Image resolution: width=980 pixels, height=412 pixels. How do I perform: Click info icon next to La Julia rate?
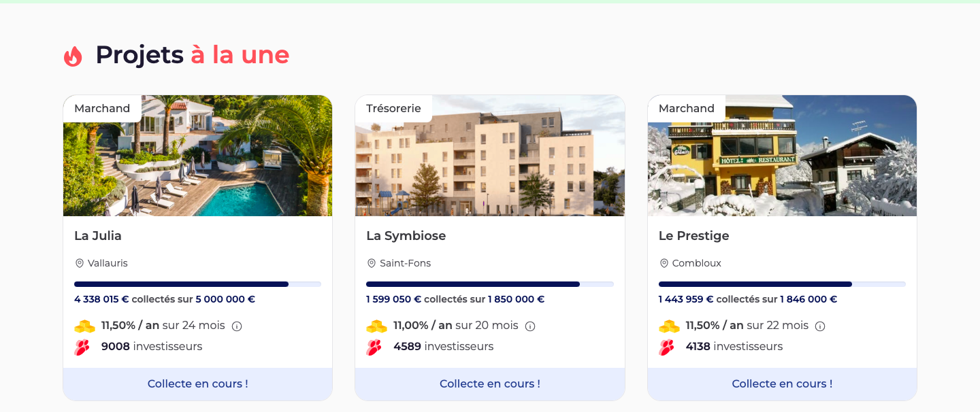237,326
